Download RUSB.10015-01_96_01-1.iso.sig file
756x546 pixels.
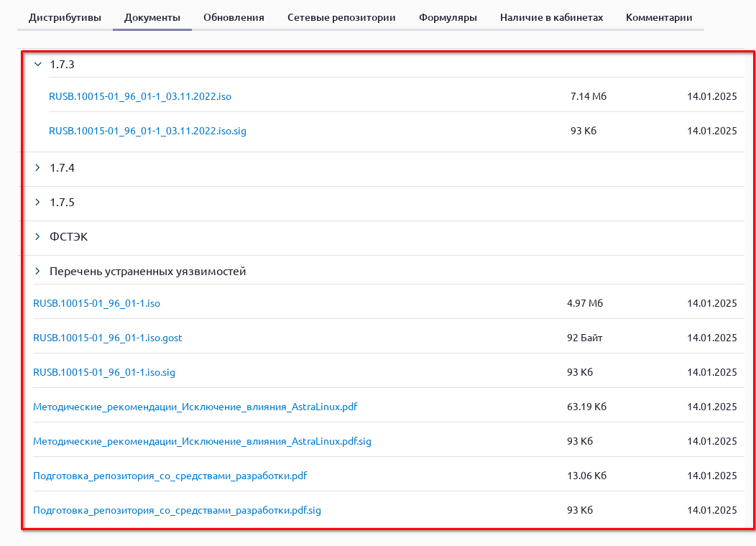pos(104,372)
